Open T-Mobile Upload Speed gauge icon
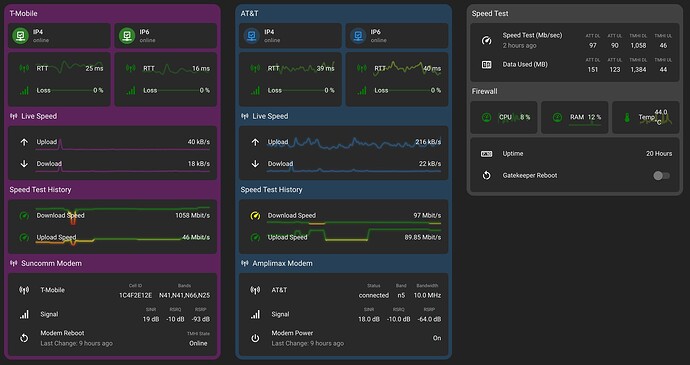The image size is (690, 365). (24, 237)
